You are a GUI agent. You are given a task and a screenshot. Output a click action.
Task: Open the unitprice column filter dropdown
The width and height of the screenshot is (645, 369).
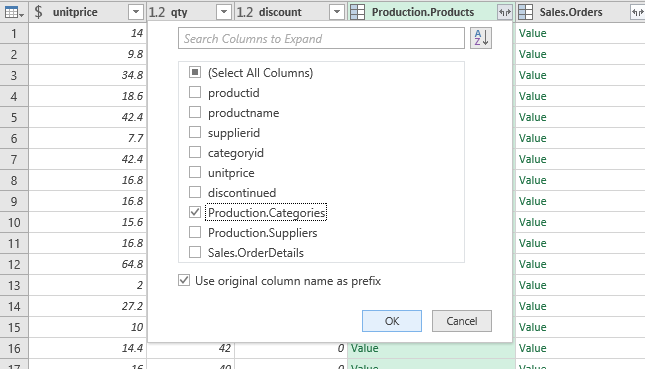pyautogui.click(x=135, y=12)
